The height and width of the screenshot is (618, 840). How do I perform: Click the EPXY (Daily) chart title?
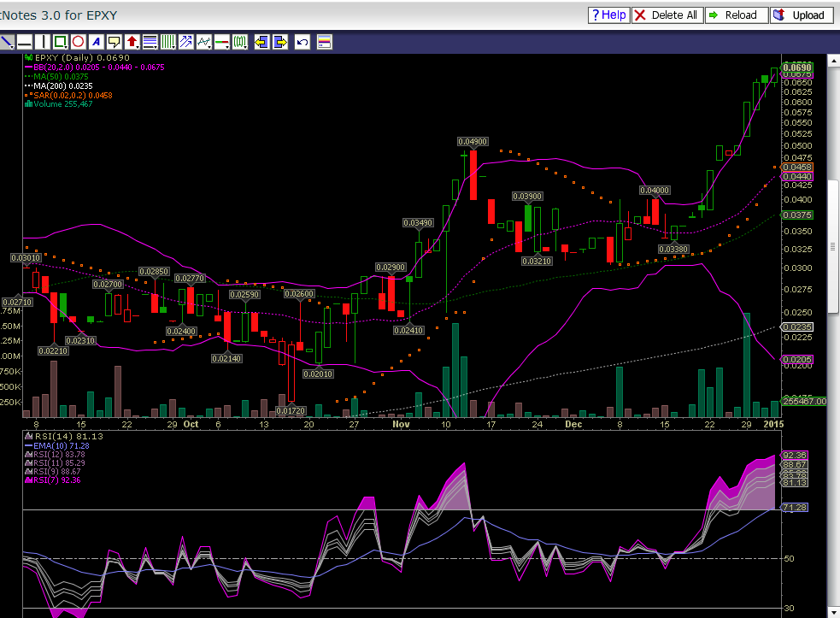(x=79, y=58)
